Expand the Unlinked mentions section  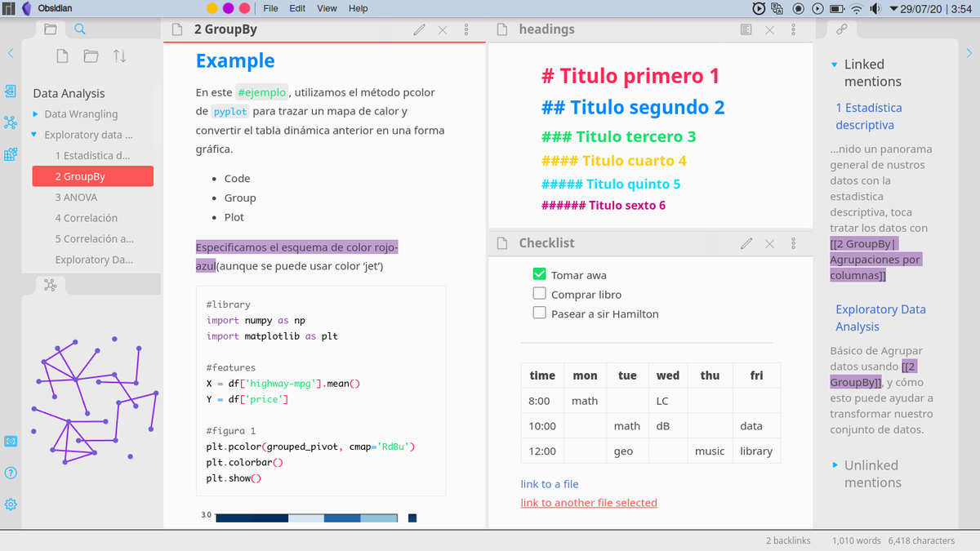click(835, 465)
